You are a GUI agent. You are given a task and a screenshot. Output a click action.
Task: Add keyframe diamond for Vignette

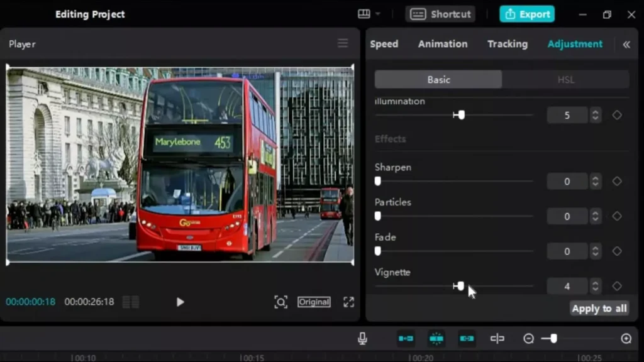tap(617, 286)
